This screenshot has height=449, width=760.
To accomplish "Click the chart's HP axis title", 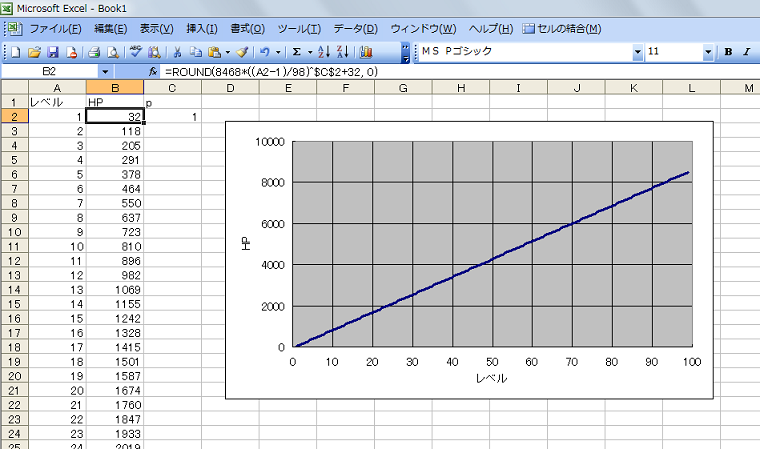I will (x=246, y=243).
